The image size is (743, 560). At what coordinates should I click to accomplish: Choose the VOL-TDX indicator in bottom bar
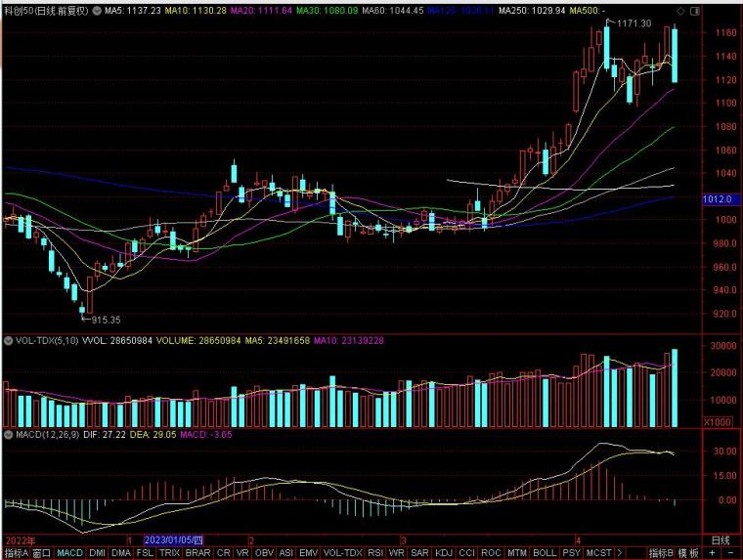342,553
